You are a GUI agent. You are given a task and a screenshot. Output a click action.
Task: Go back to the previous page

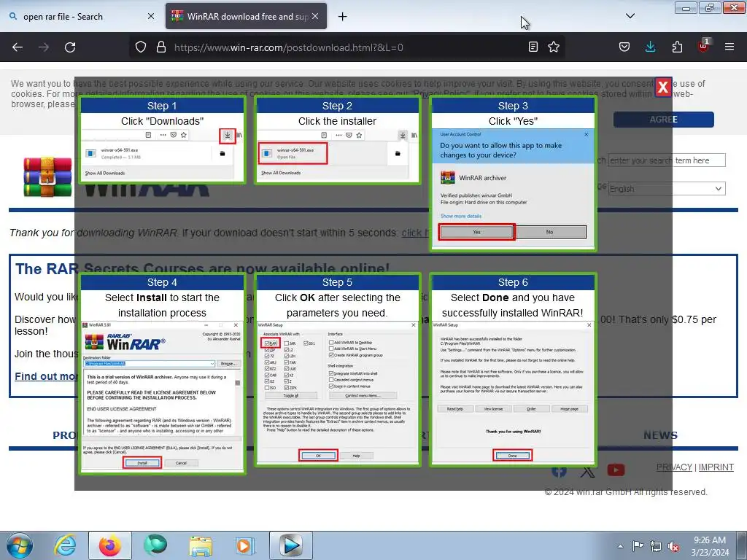tap(18, 47)
